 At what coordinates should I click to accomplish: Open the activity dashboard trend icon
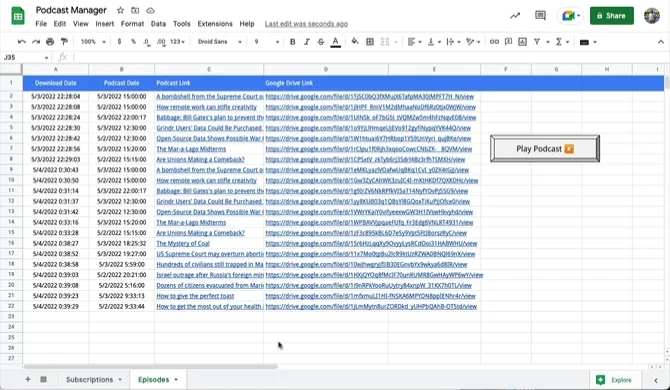[515, 16]
